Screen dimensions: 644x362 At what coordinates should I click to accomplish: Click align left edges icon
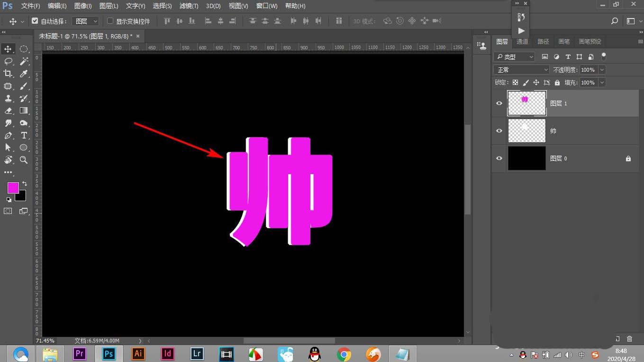click(x=209, y=21)
